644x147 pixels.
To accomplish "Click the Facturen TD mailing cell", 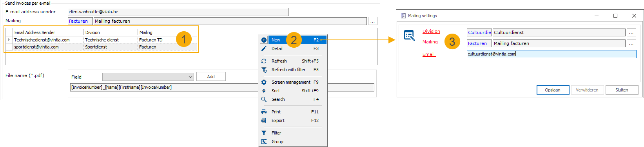I will (x=167, y=40).
